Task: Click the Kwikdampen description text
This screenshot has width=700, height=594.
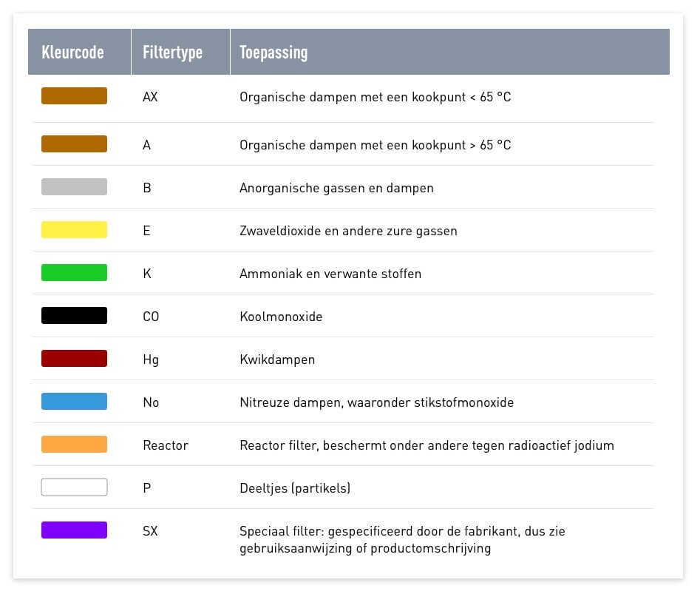Action: click(x=277, y=360)
